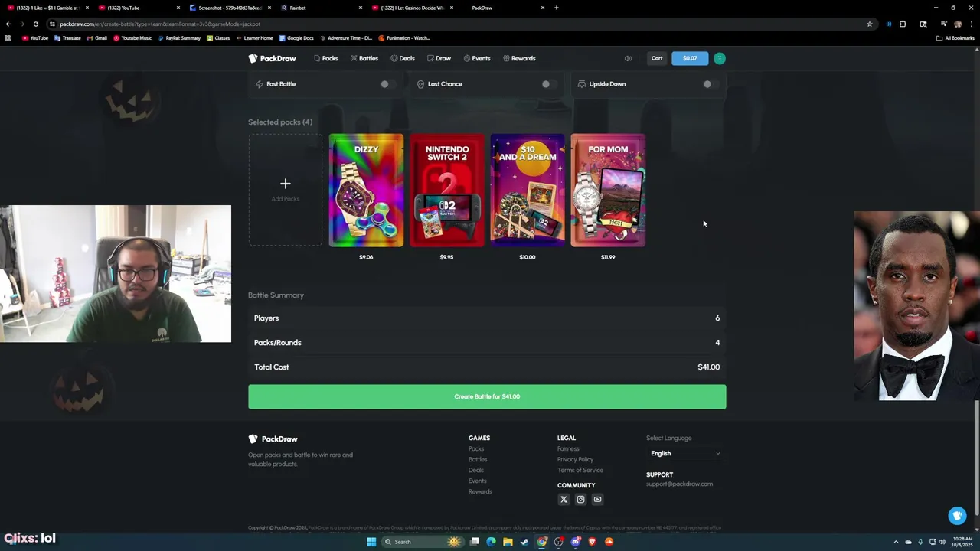Screen dimensions: 980x551
Task: Click the taskbar Search box
Action: point(423,542)
